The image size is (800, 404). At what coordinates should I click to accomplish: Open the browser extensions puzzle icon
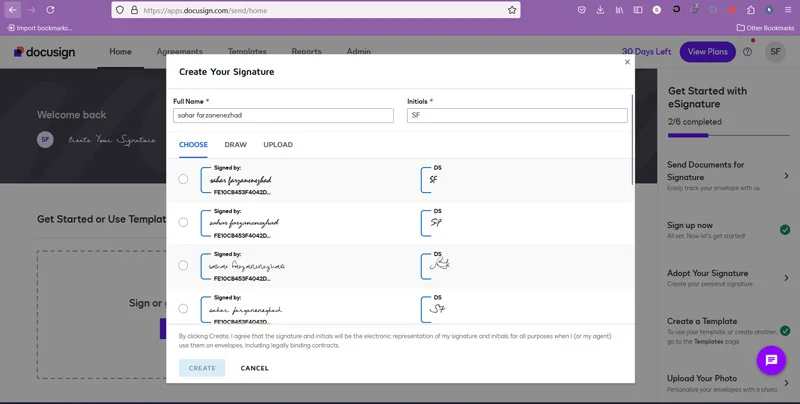coord(751,10)
